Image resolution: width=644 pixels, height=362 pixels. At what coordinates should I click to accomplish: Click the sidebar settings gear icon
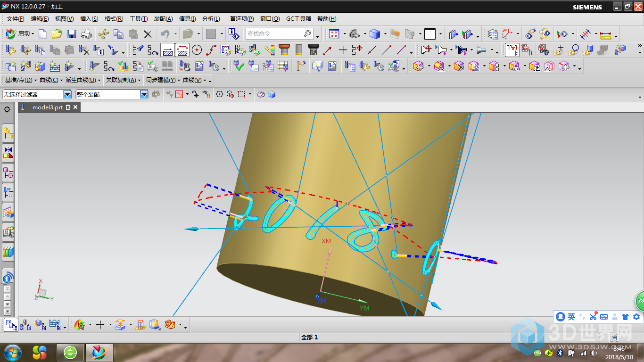coord(7,109)
